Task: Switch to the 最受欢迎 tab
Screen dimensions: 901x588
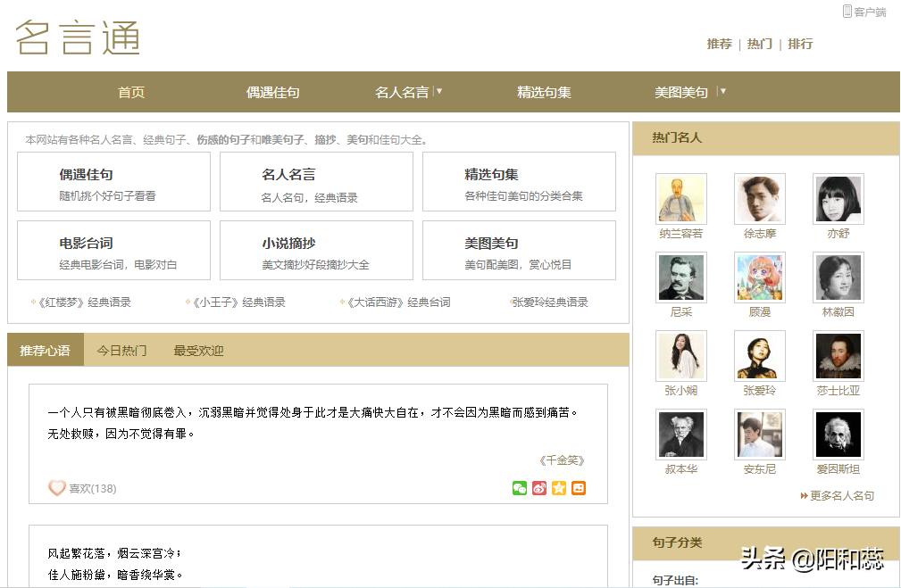Action: click(x=198, y=350)
